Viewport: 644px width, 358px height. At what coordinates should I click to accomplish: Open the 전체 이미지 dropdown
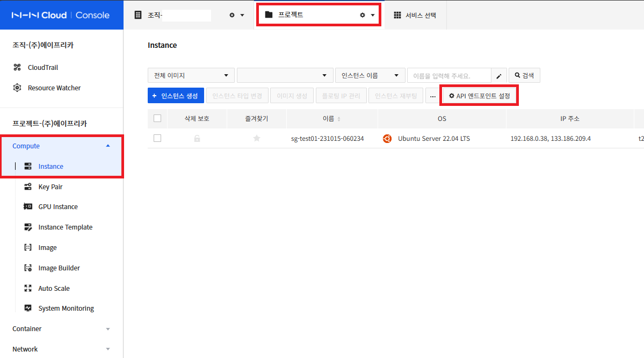(x=191, y=75)
